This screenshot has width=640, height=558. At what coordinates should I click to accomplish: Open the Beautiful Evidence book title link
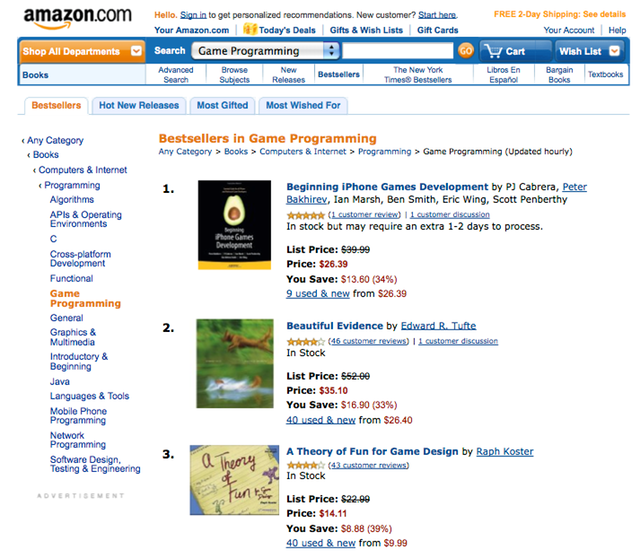(334, 326)
